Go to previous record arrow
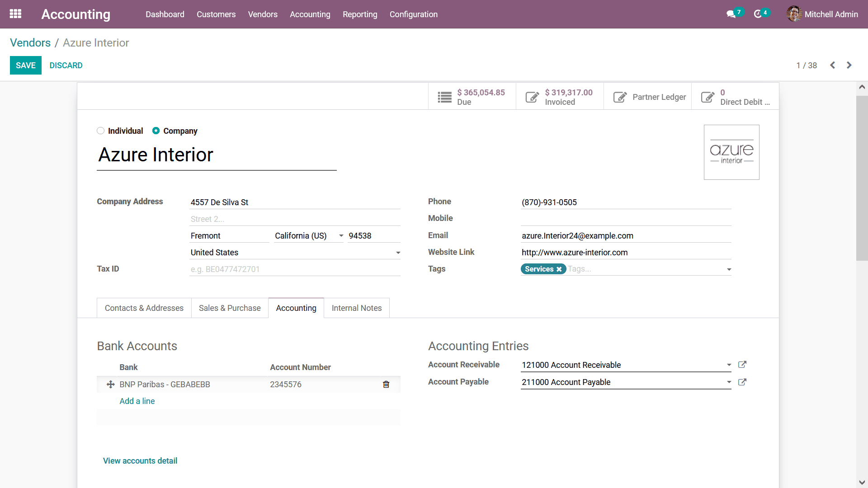Screen dimensions: 868x488 click(x=832, y=65)
